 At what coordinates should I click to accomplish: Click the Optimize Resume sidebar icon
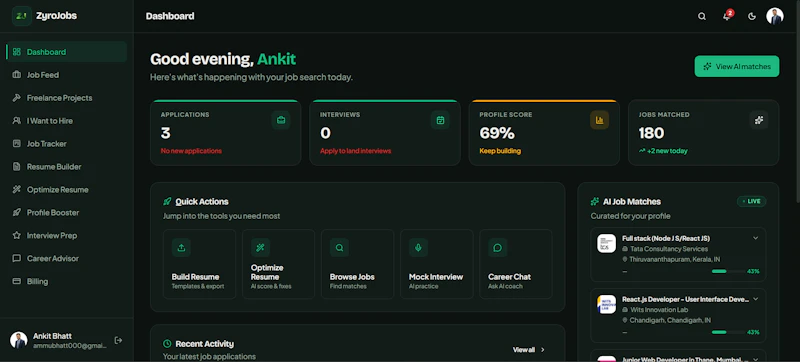(17, 190)
